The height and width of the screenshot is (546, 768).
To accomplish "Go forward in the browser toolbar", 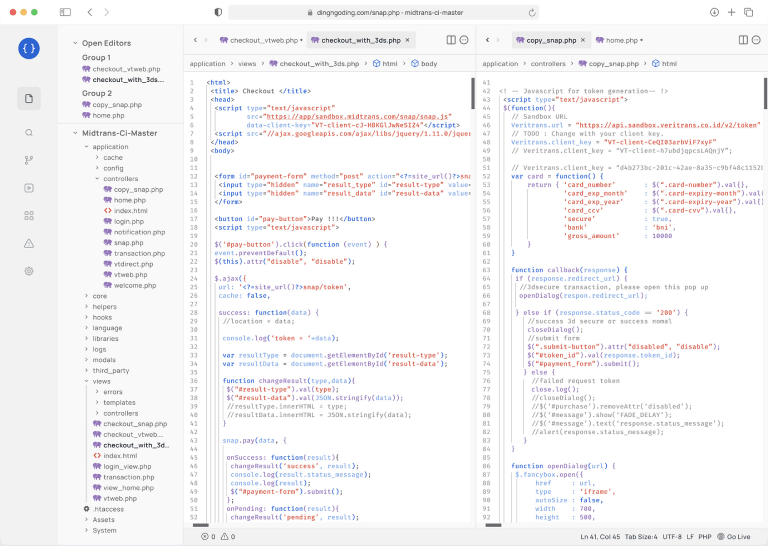I will (107, 12).
